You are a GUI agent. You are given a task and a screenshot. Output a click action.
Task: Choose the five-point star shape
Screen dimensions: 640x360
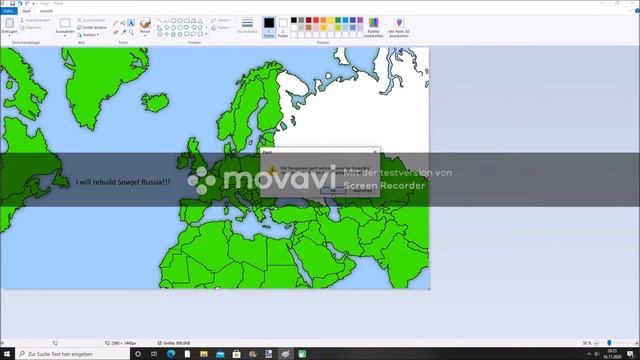173,34
